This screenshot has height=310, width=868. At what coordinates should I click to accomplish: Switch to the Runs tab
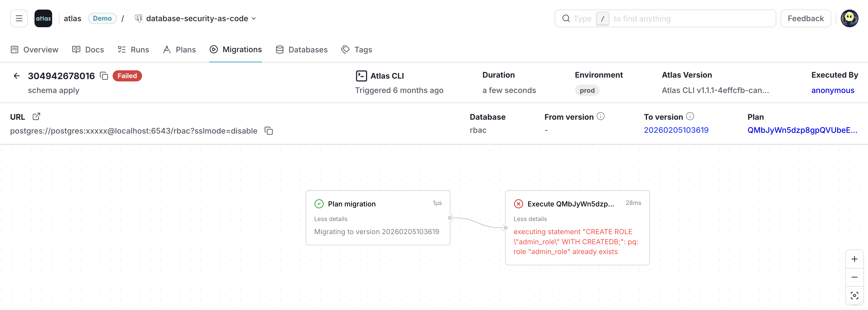point(133,50)
